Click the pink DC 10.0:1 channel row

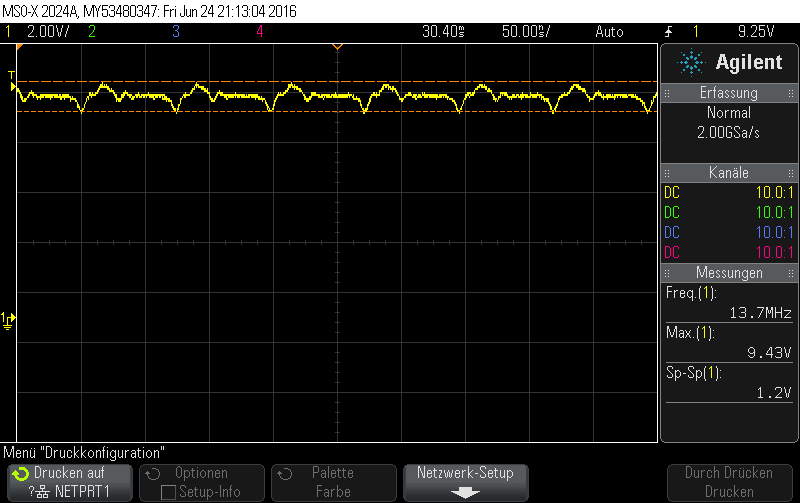coord(729,253)
